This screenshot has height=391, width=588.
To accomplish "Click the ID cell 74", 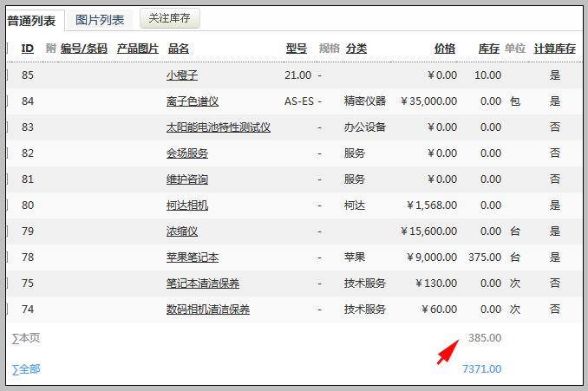I will pyautogui.click(x=28, y=310).
